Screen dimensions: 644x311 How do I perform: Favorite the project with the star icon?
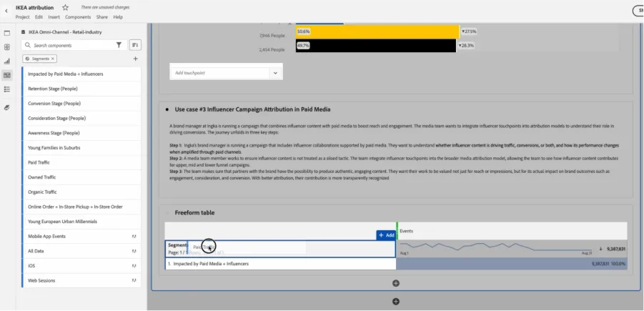pyautogui.click(x=65, y=7)
